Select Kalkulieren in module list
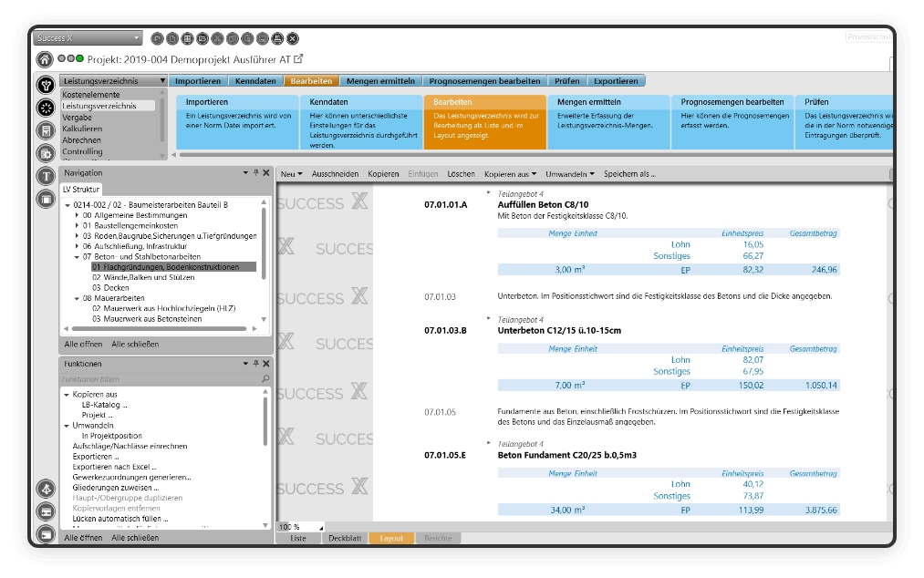 click(82, 129)
